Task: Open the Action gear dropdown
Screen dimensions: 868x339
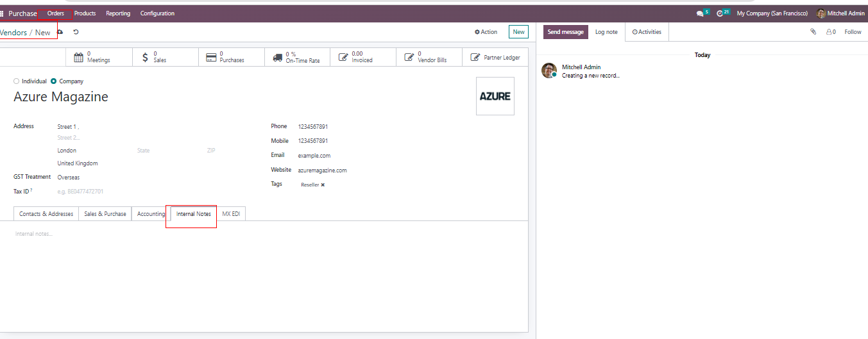Action: coord(486,32)
